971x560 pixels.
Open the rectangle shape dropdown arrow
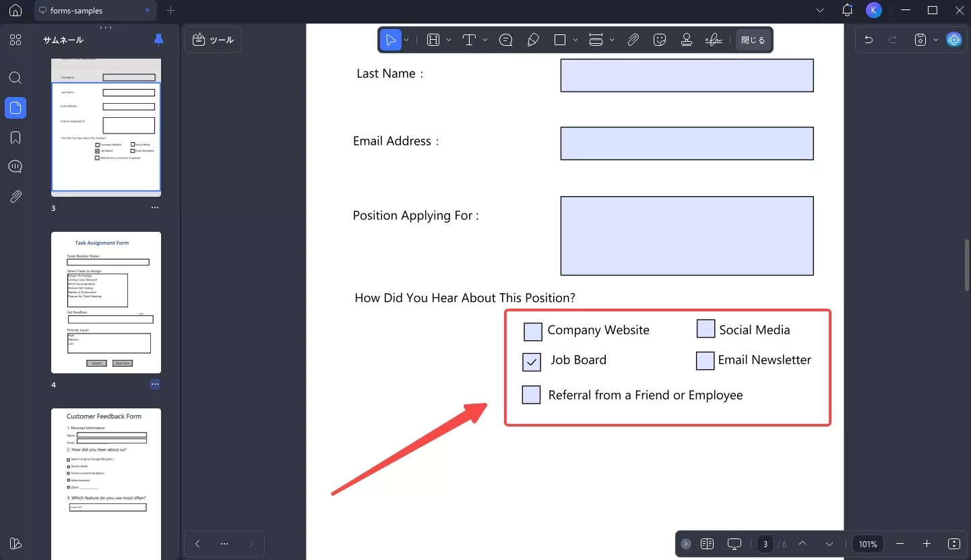575,40
